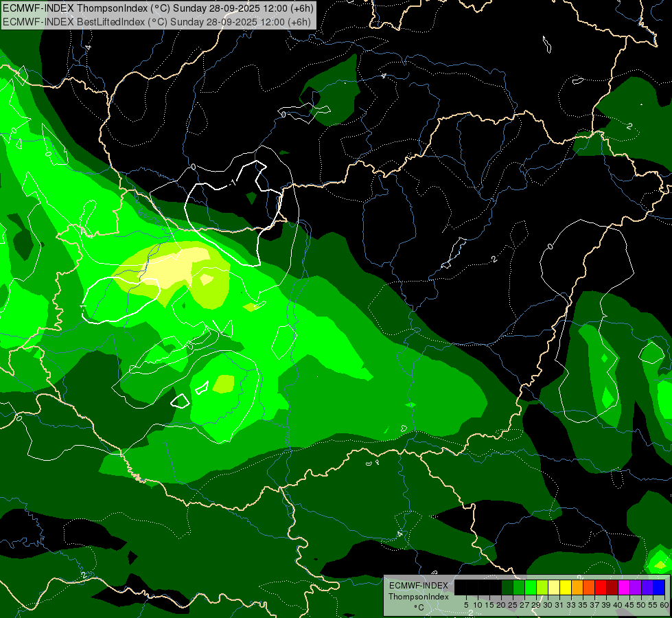Select the blue 55-60 legend swatch
Viewport: 672px width, 618px height.
pos(659,587)
